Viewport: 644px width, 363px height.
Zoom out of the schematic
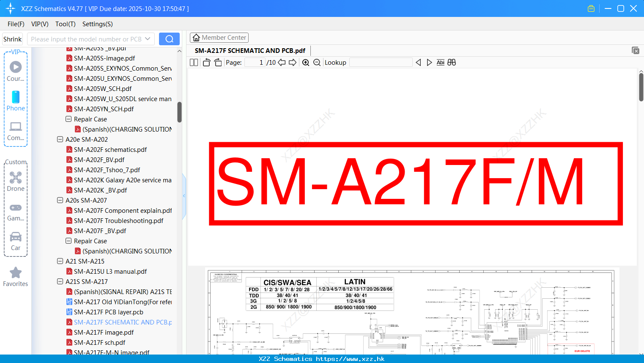point(317,63)
